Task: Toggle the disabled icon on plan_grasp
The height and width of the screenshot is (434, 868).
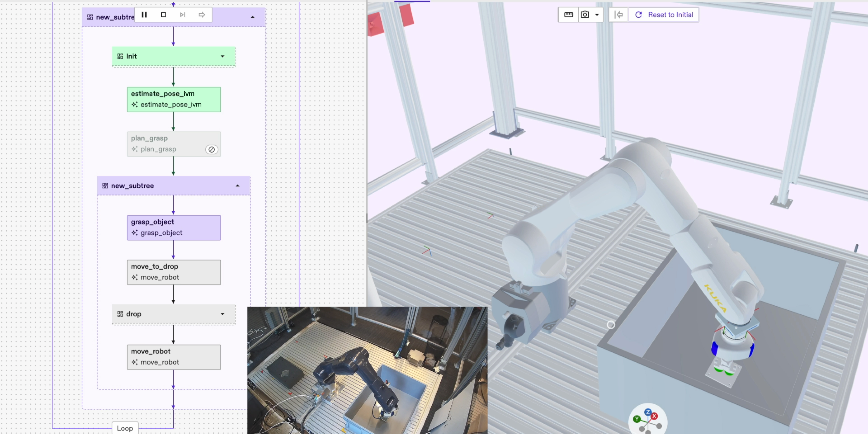Action: 212,149
